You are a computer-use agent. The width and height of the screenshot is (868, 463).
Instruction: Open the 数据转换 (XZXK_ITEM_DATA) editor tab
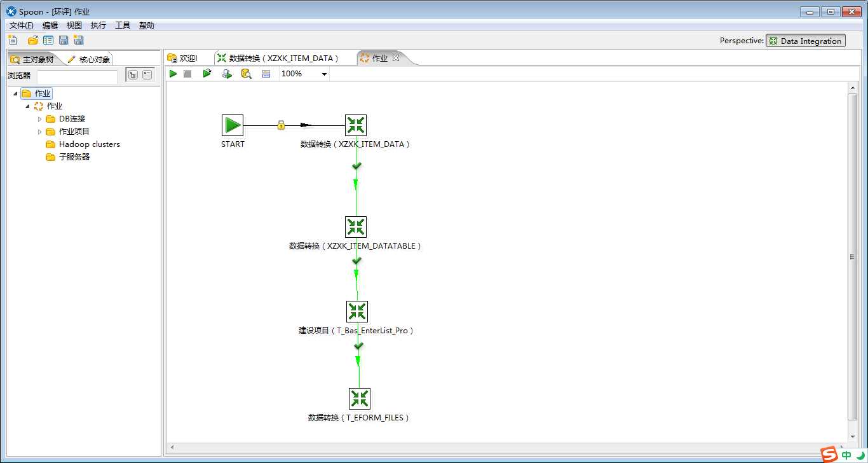[278, 58]
